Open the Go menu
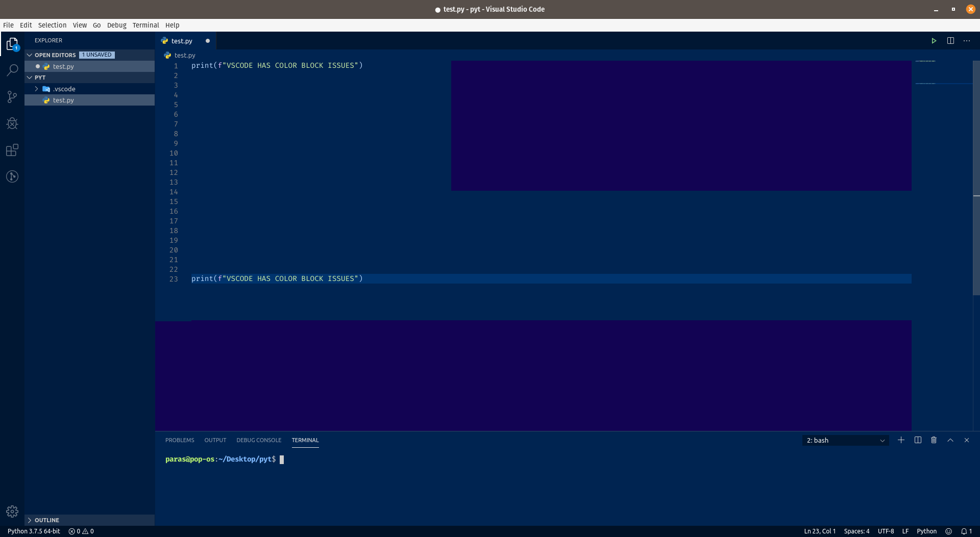This screenshot has width=980, height=537. pos(97,25)
